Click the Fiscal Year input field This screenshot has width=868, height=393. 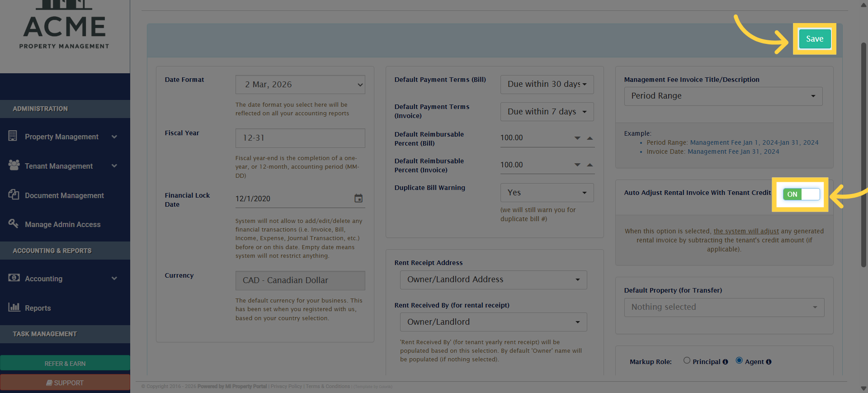[x=300, y=138]
